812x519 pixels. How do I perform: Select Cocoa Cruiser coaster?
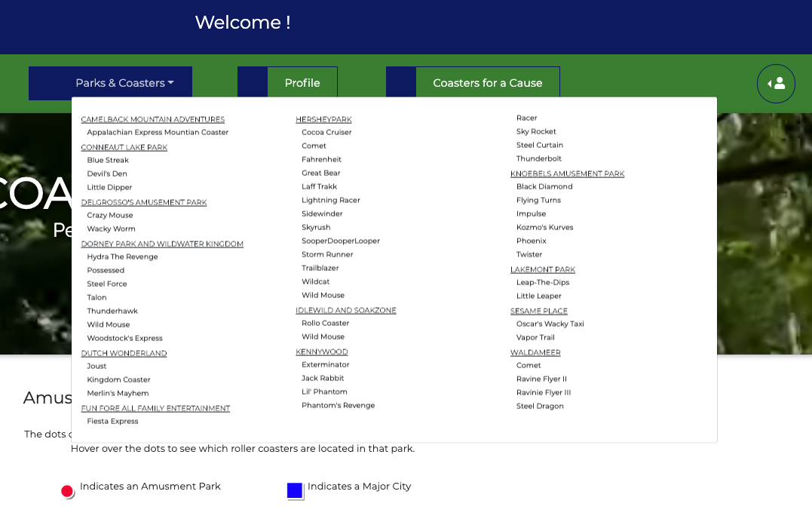click(326, 132)
